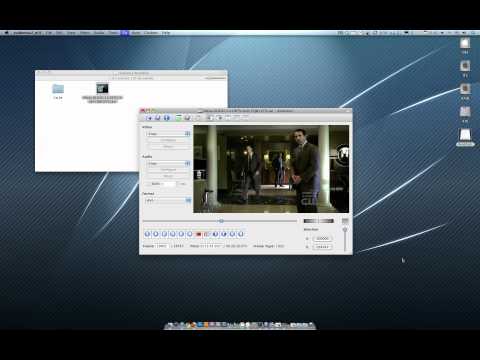Open the File menu

(49, 33)
